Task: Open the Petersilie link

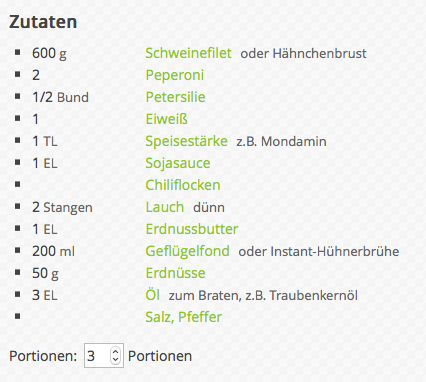Action: click(175, 97)
